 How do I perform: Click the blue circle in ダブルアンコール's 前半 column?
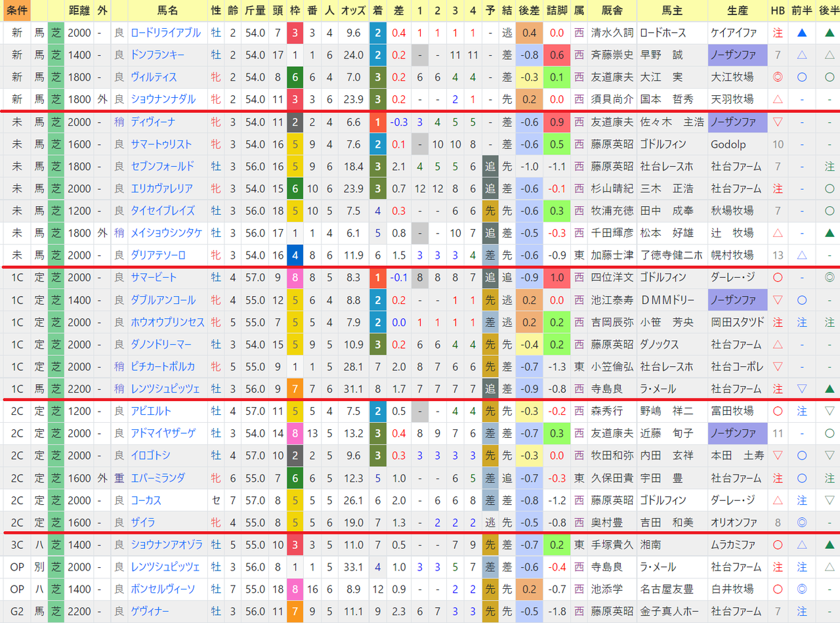click(802, 300)
